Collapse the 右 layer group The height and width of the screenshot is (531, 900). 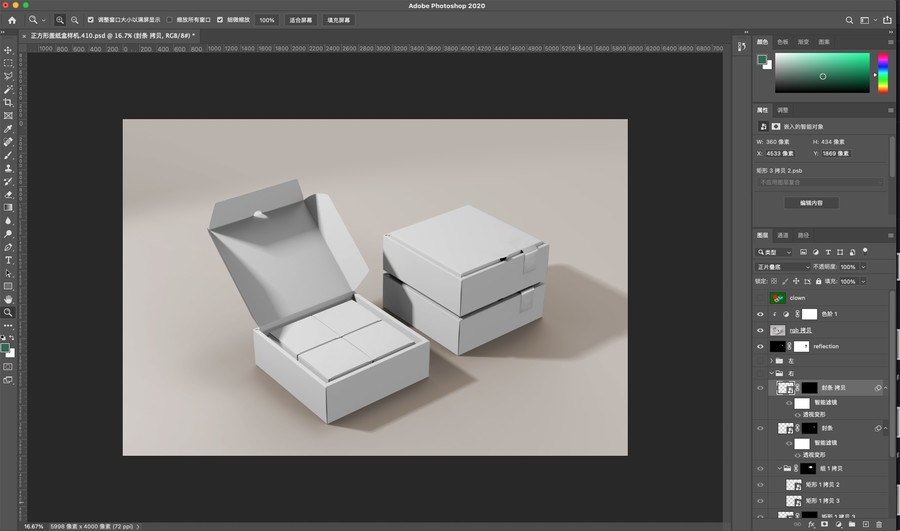coord(771,374)
